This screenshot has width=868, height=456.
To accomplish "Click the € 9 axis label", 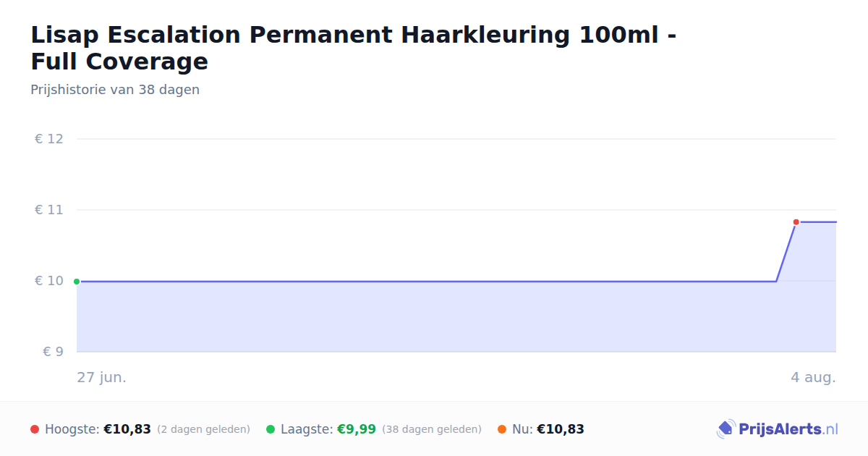I will point(54,352).
